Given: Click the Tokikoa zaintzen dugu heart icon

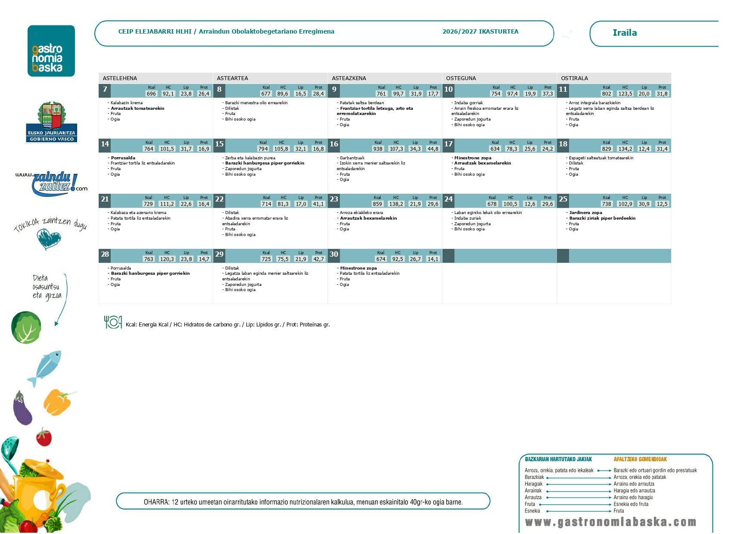Looking at the screenshot, I should [x=49, y=239].
